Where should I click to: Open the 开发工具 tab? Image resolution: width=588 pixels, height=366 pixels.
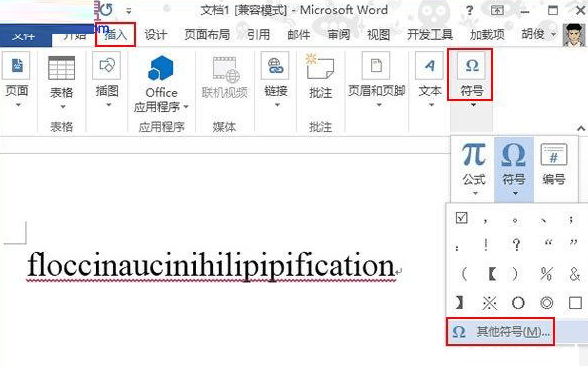430,35
